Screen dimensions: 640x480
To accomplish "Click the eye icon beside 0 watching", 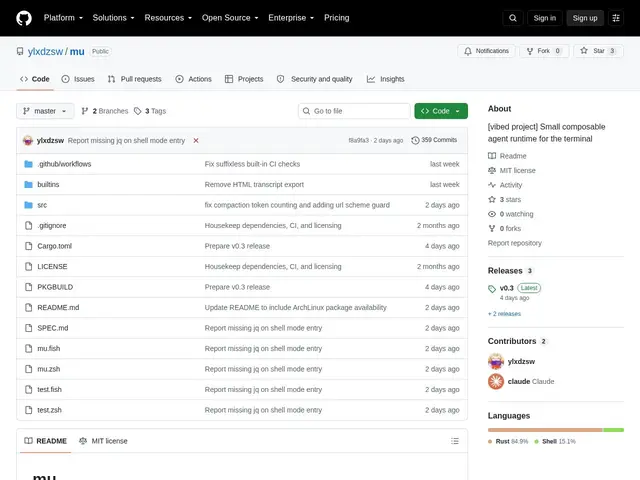I will (x=492, y=214).
